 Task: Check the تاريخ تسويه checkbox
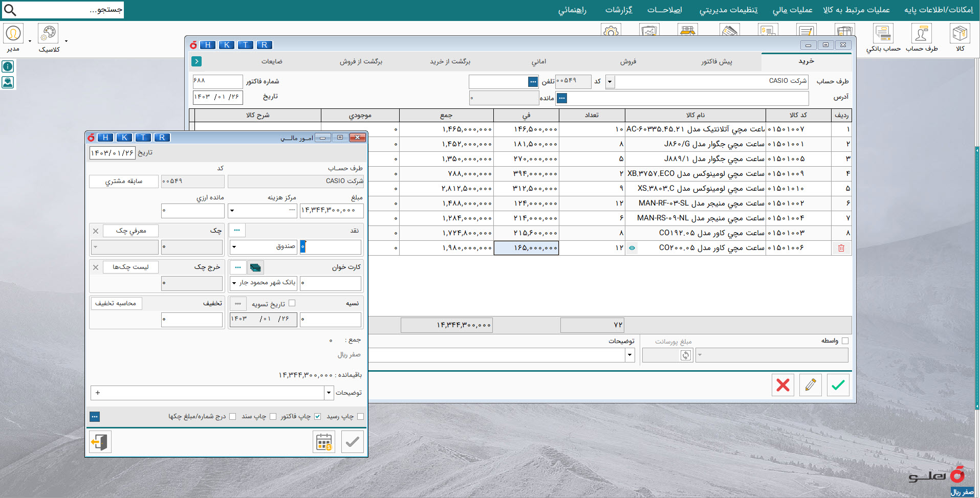(292, 303)
